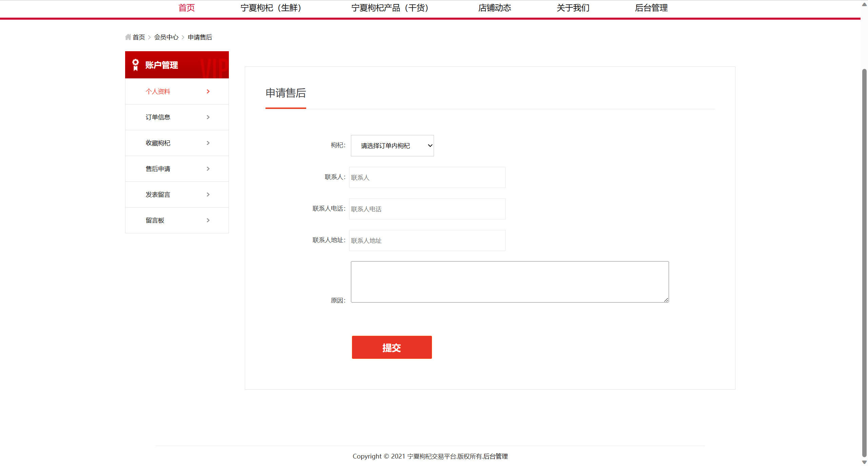The image size is (868, 466).
Task: Click the 联系人电话 input field
Action: click(427, 209)
